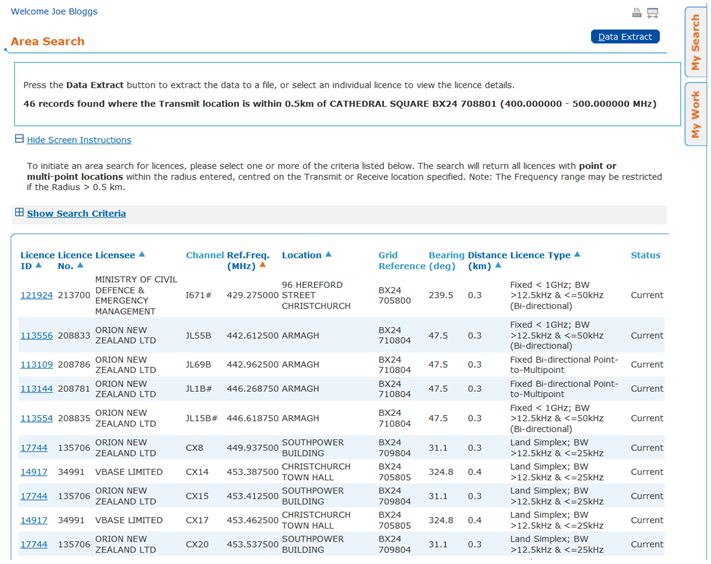Collapse instructions with the minus box icon
Image resolution: width=711 pixels, height=564 pixels.
19,139
